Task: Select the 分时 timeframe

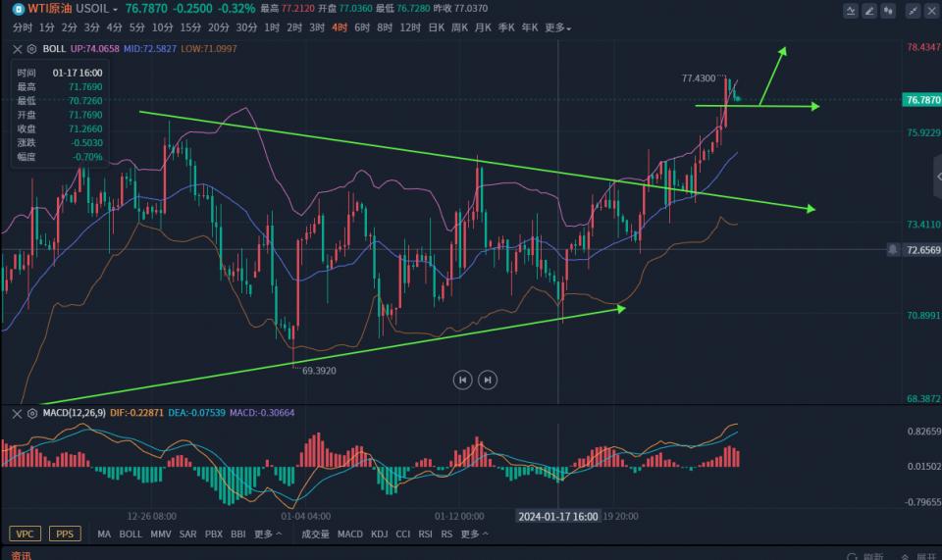Action: (23, 27)
